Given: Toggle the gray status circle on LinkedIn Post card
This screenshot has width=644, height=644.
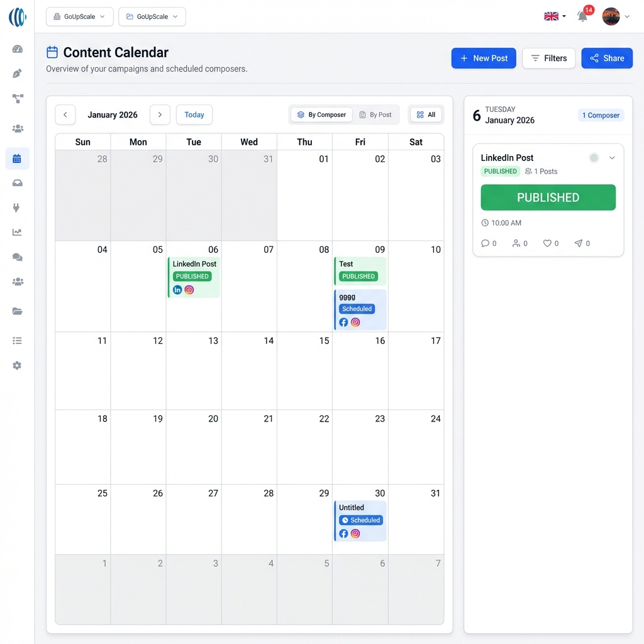Looking at the screenshot, I should tap(594, 158).
